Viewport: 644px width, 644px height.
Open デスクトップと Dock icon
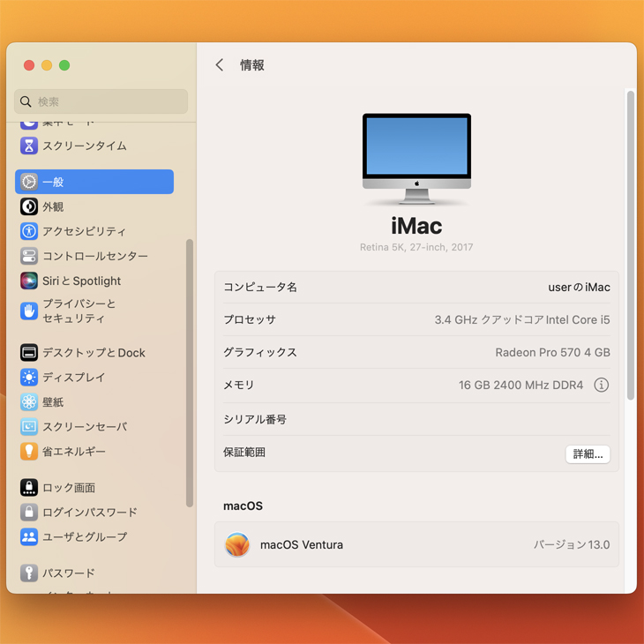point(29,352)
